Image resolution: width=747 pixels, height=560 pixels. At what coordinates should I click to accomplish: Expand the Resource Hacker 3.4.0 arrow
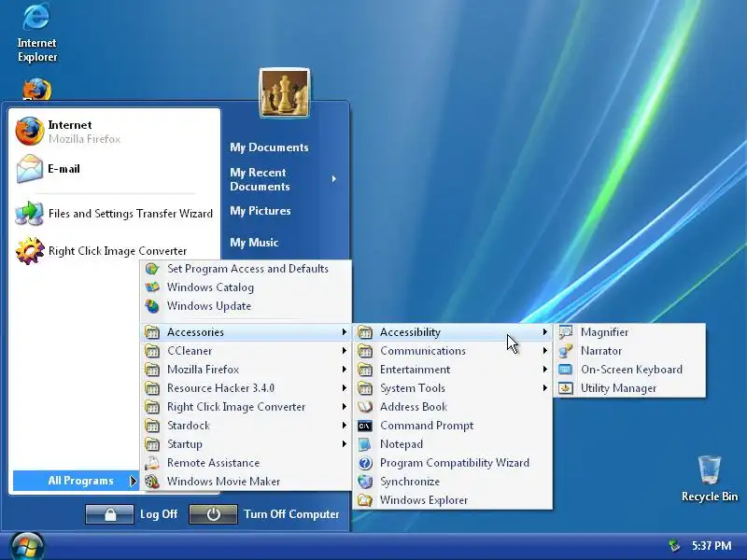point(344,388)
